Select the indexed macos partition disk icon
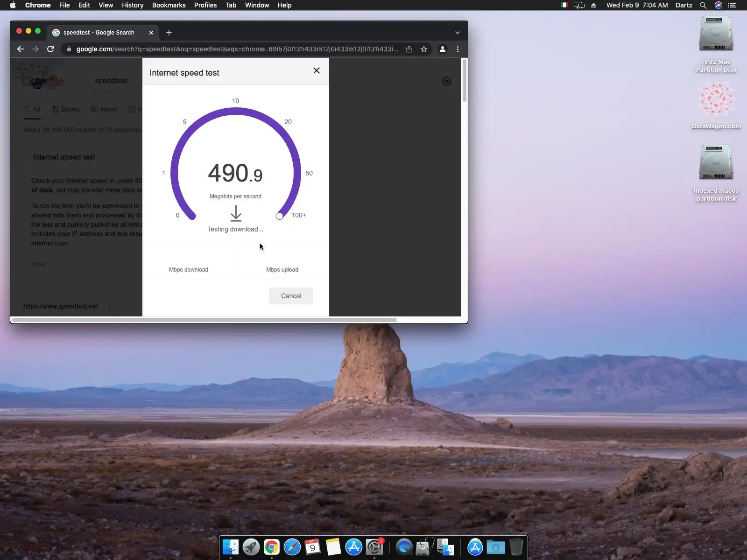 point(716,173)
